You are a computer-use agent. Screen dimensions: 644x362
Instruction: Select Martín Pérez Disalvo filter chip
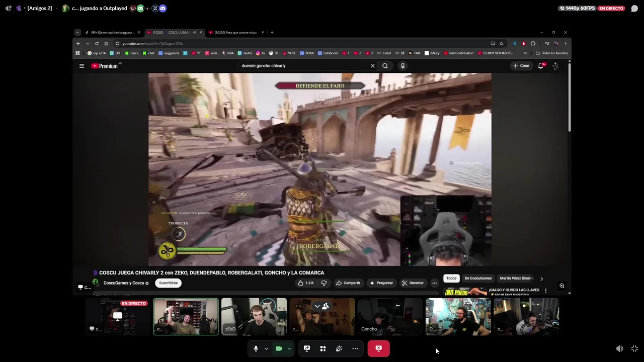click(x=515, y=279)
